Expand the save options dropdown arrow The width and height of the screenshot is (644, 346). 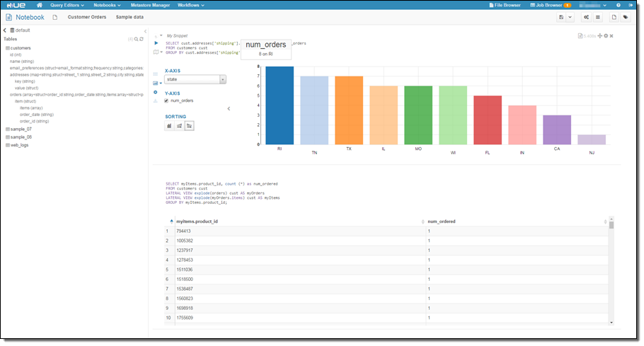570,17
